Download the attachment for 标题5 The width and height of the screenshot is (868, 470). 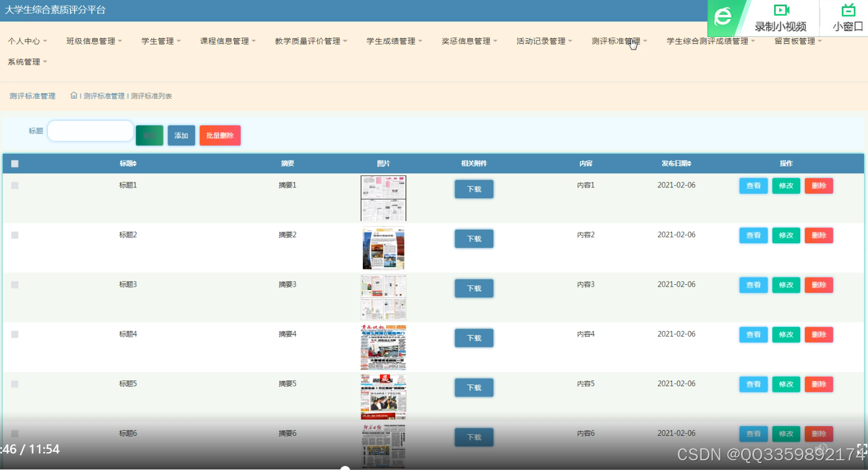pos(474,387)
